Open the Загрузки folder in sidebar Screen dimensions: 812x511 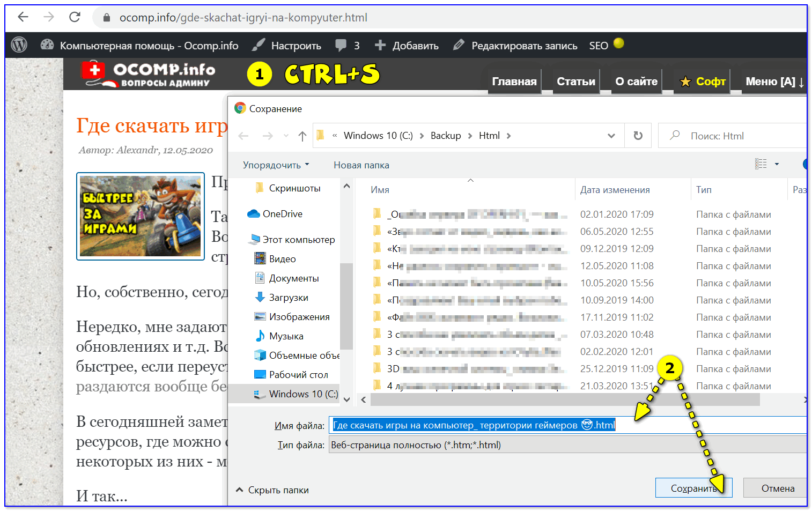pyautogui.click(x=288, y=298)
